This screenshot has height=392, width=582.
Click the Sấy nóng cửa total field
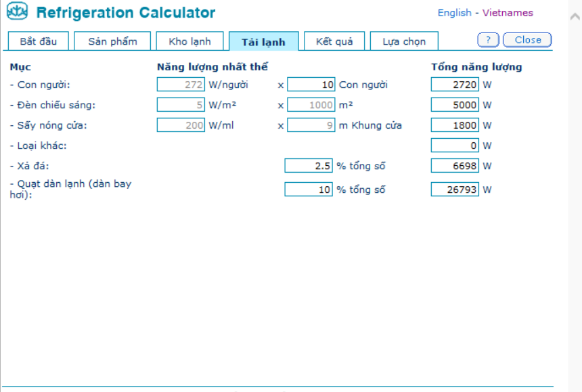455,125
